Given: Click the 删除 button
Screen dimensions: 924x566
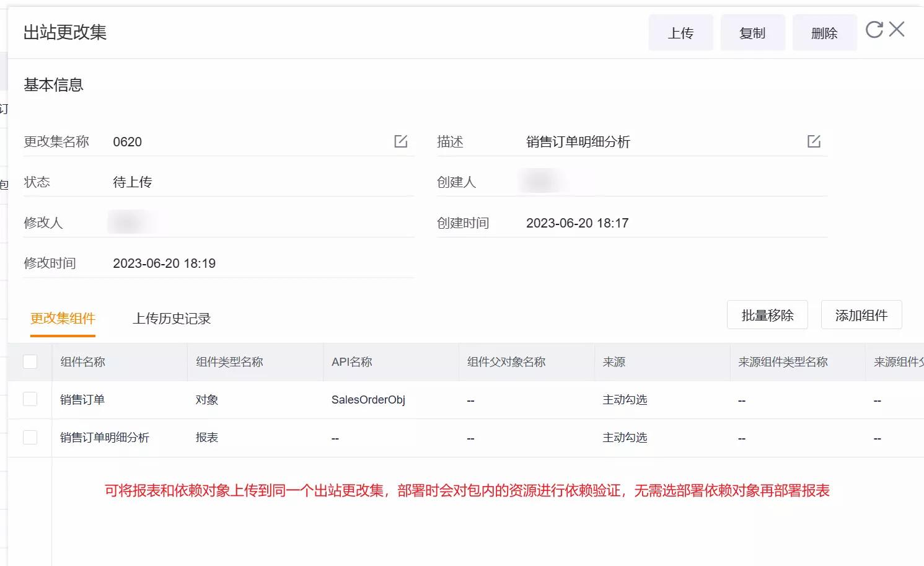Looking at the screenshot, I should pyautogui.click(x=824, y=33).
